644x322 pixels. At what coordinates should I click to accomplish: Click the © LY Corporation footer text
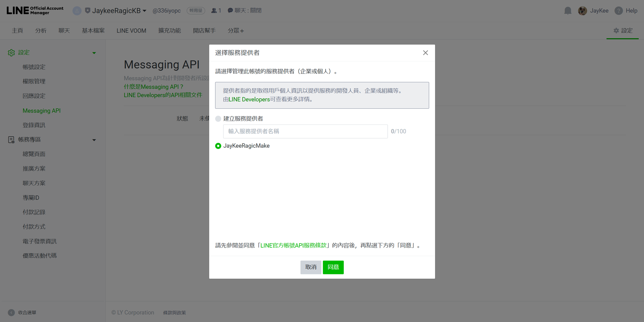click(133, 313)
